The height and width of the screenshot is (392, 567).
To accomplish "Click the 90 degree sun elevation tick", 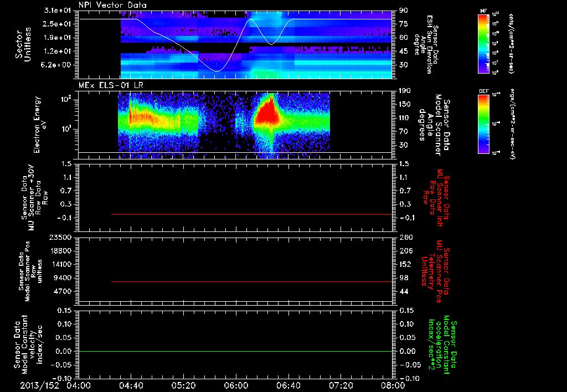I will point(403,10).
